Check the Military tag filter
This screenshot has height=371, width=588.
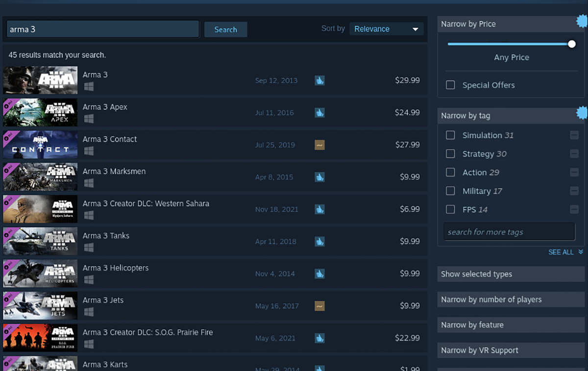450,191
